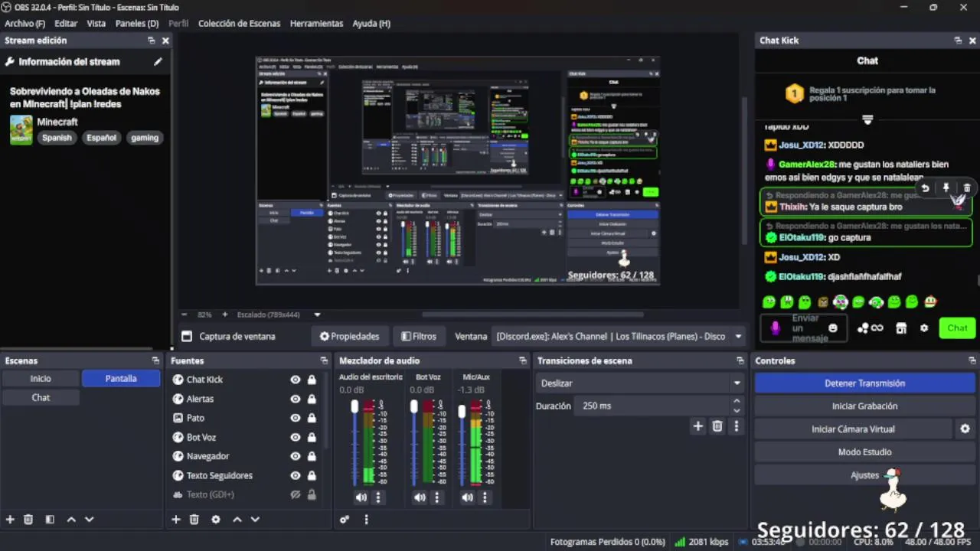This screenshot has width=980, height=551.
Task: Collapse the chat leaderboard banner chevron
Action: [x=867, y=120]
